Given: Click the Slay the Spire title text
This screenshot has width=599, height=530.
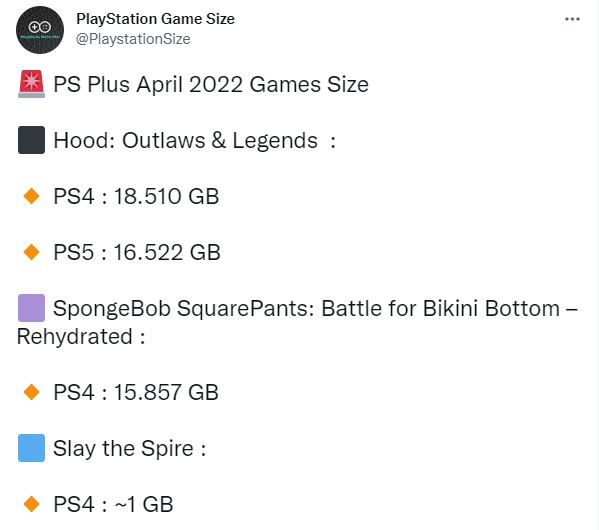Looking at the screenshot, I should pos(123,449).
